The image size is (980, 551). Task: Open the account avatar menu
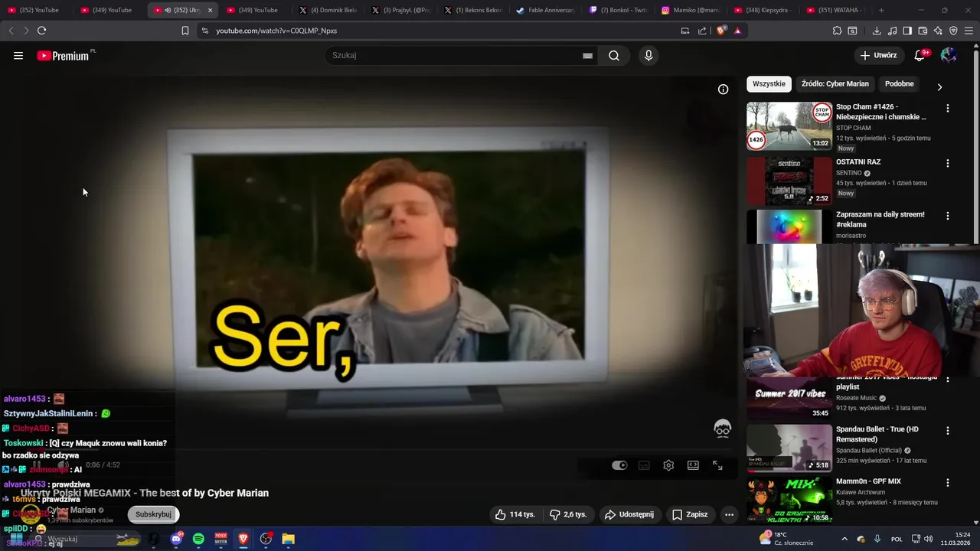point(949,56)
